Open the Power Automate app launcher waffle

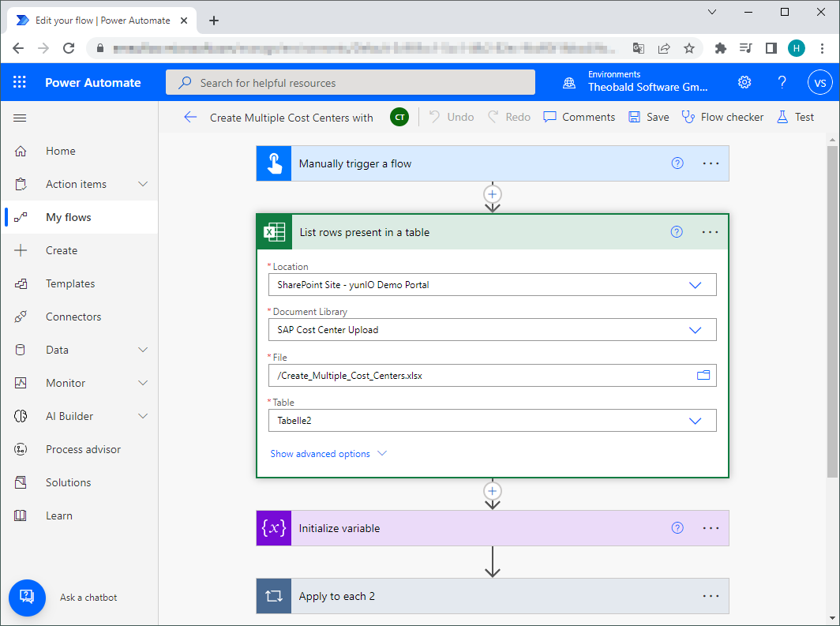coord(19,82)
